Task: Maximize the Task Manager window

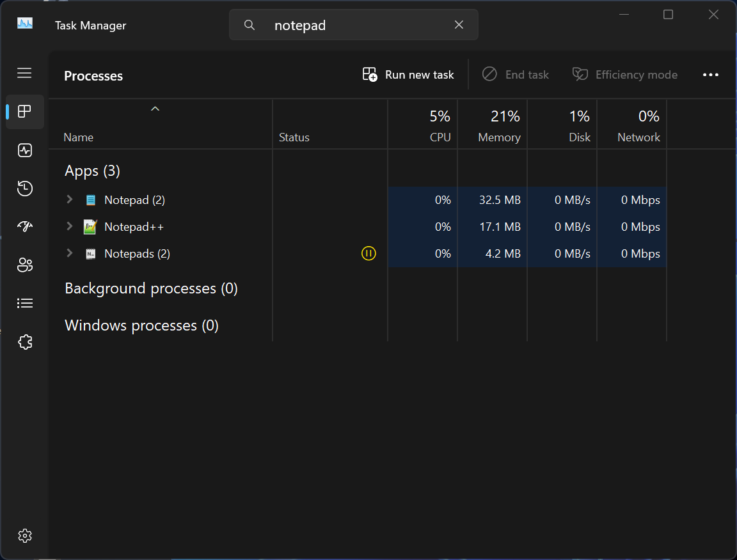Action: pyautogui.click(x=668, y=15)
